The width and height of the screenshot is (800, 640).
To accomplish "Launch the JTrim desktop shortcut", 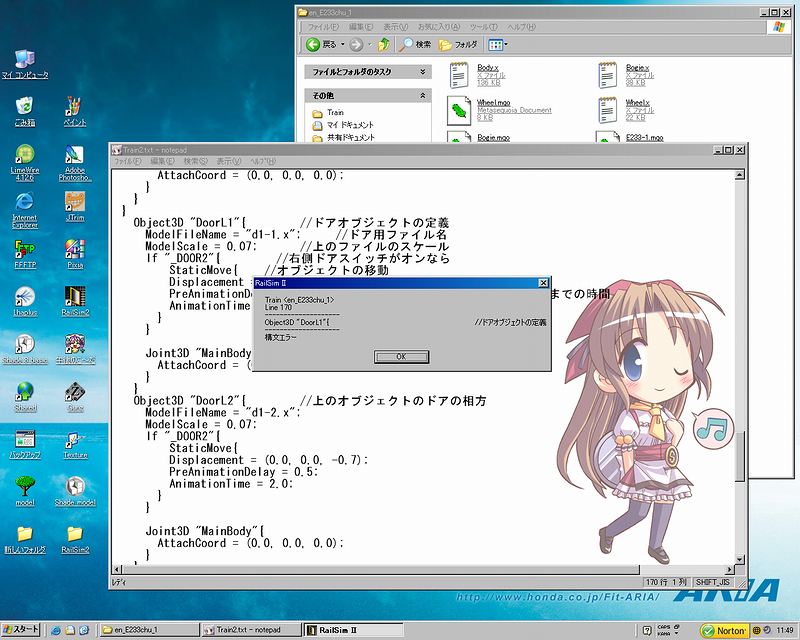I will tap(75, 207).
